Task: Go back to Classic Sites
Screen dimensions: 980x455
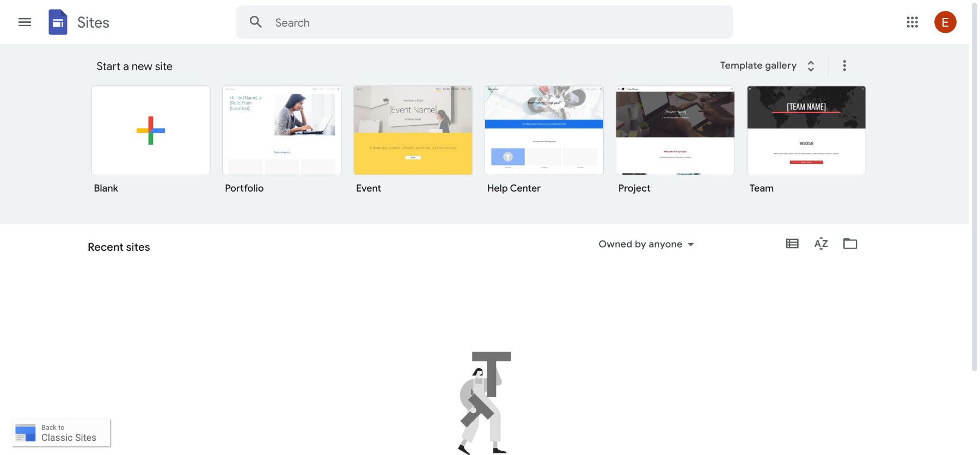Action: tap(61, 433)
